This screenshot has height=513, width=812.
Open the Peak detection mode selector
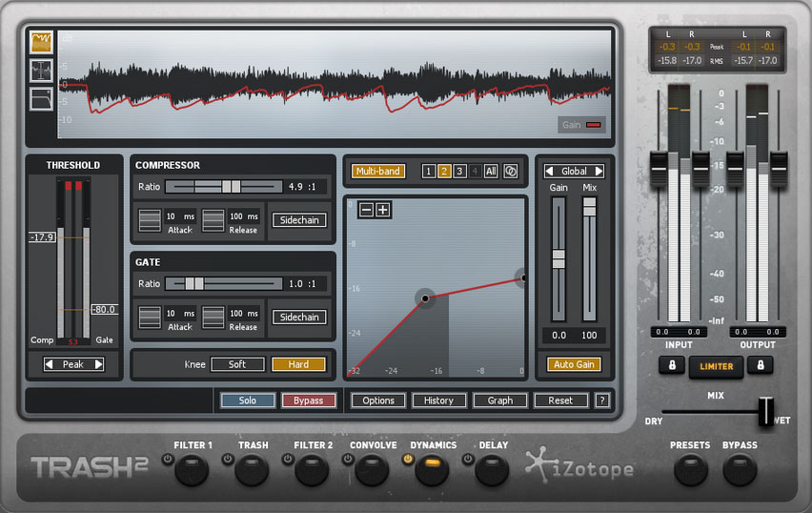pyautogui.click(x=73, y=364)
